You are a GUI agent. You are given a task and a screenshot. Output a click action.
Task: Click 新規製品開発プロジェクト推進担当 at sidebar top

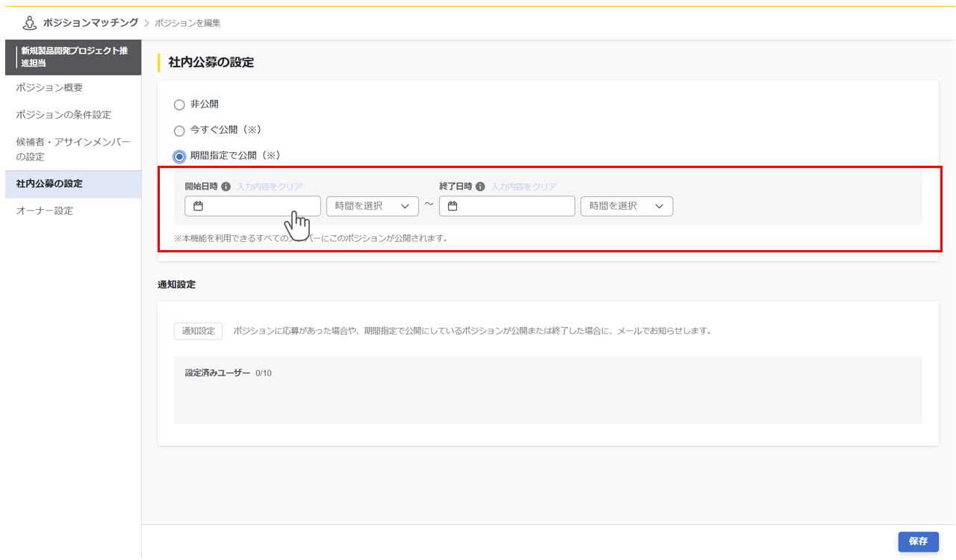(71, 57)
